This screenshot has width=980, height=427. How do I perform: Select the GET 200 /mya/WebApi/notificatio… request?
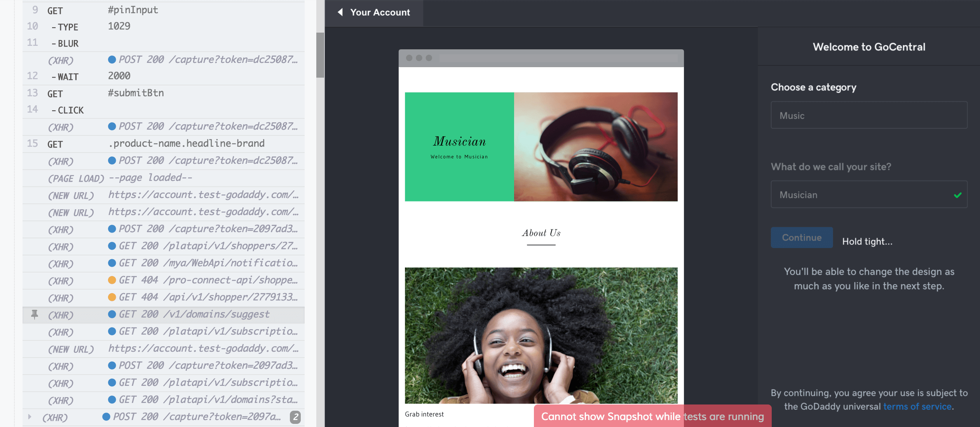tap(164, 264)
